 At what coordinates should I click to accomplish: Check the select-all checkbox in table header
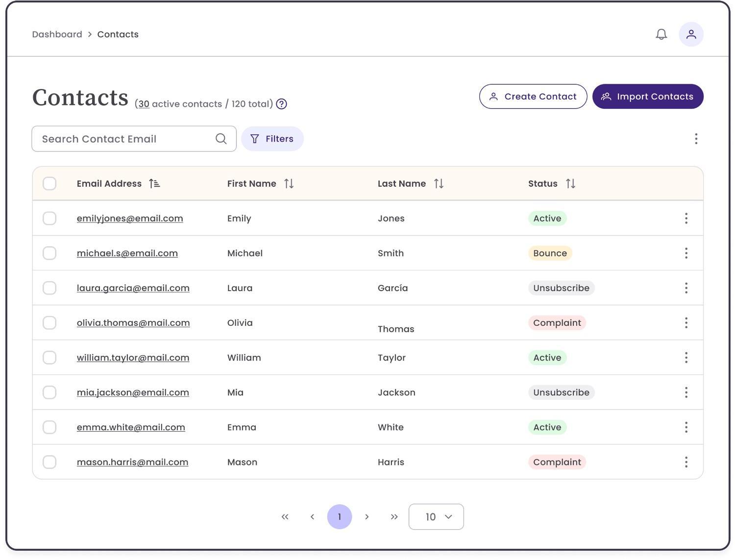click(x=49, y=183)
